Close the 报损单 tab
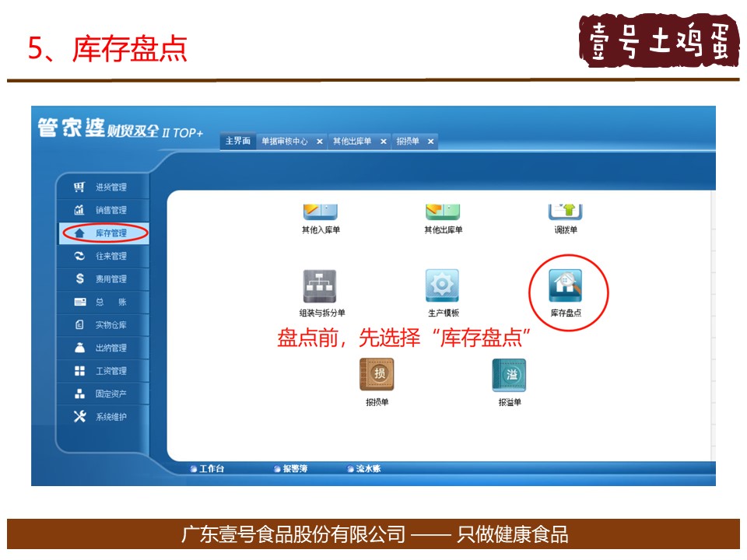747x560 pixels. (430, 142)
